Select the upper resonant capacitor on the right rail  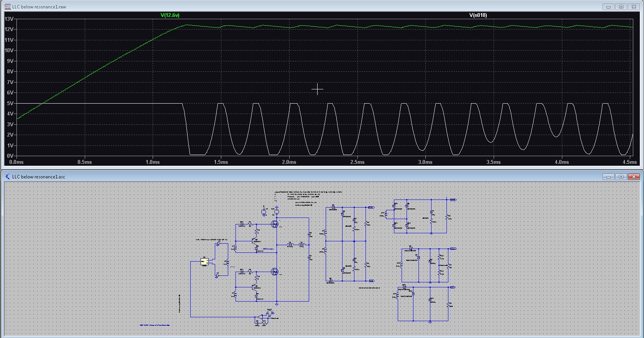[x=310, y=234]
